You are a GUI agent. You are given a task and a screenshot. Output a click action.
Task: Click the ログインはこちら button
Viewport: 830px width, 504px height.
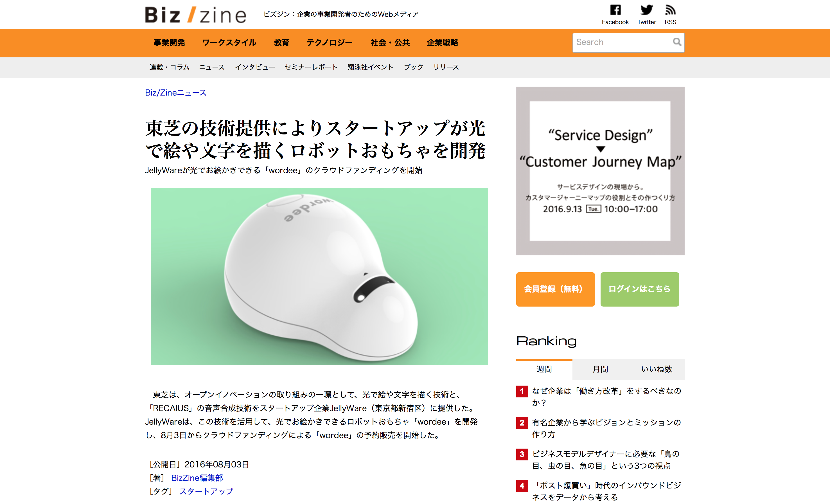tap(639, 289)
